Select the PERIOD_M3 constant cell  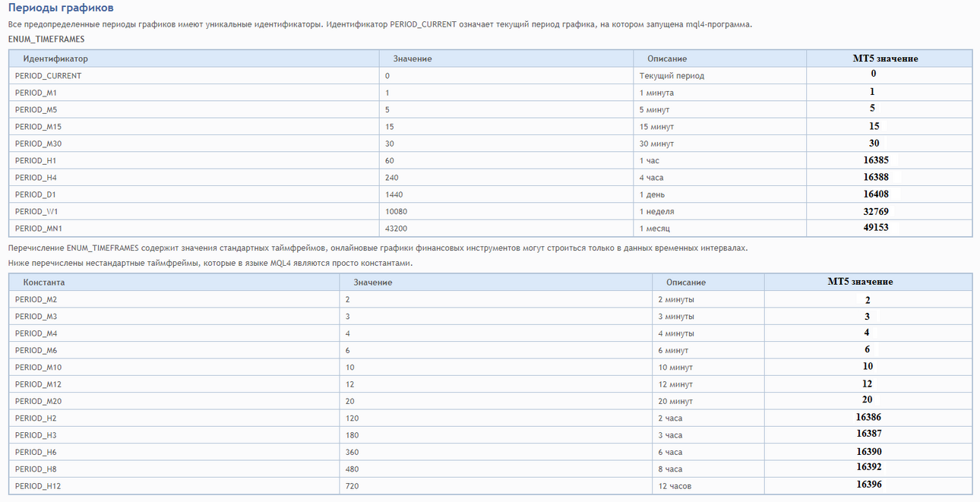tap(174, 317)
